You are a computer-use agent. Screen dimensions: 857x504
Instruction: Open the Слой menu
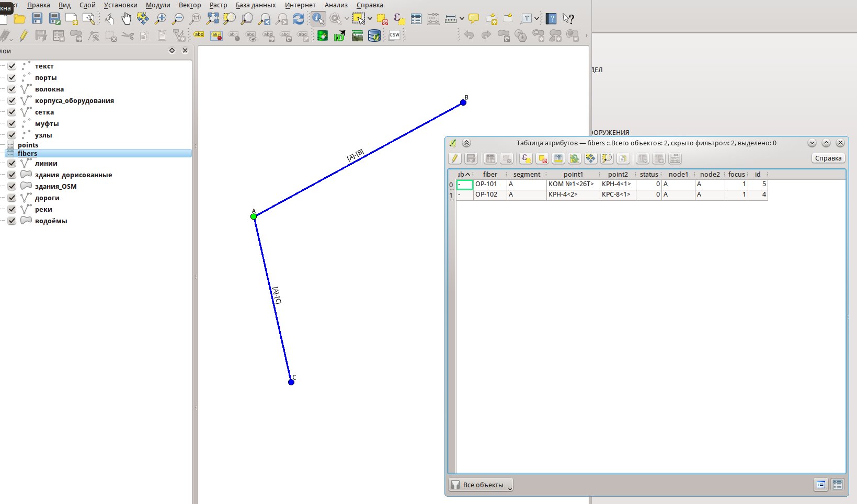coord(87,5)
